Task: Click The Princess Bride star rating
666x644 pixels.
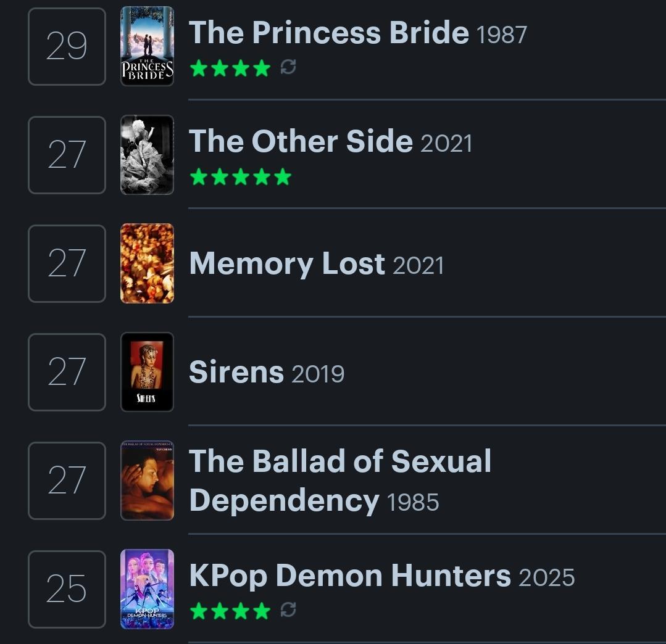Action: (230, 68)
